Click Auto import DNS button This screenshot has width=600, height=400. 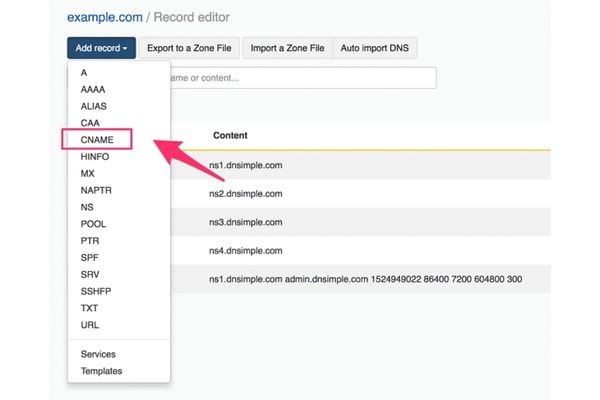375,48
